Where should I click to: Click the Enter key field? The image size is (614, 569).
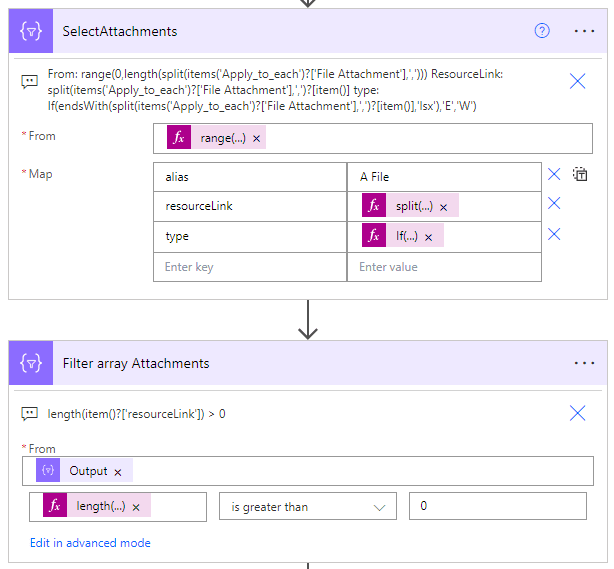tap(249, 267)
